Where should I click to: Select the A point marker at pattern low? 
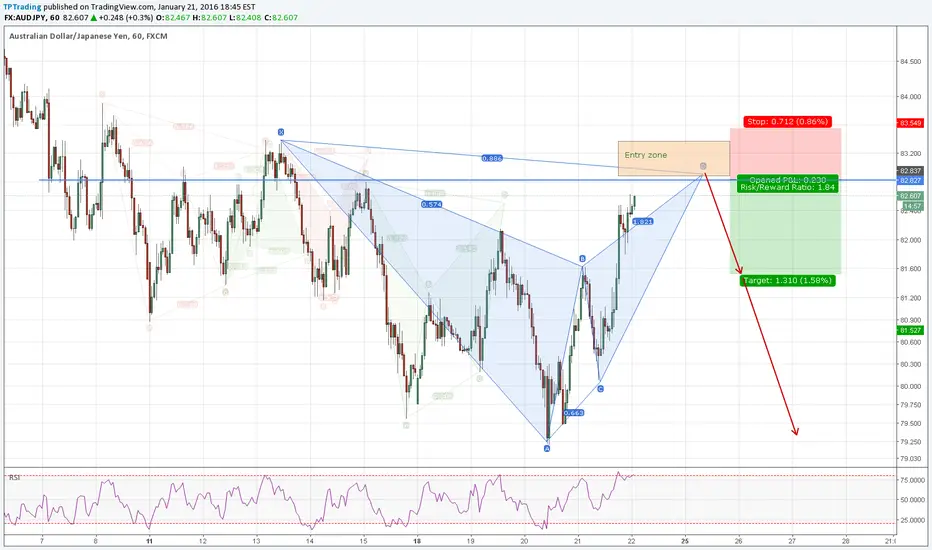[547, 448]
